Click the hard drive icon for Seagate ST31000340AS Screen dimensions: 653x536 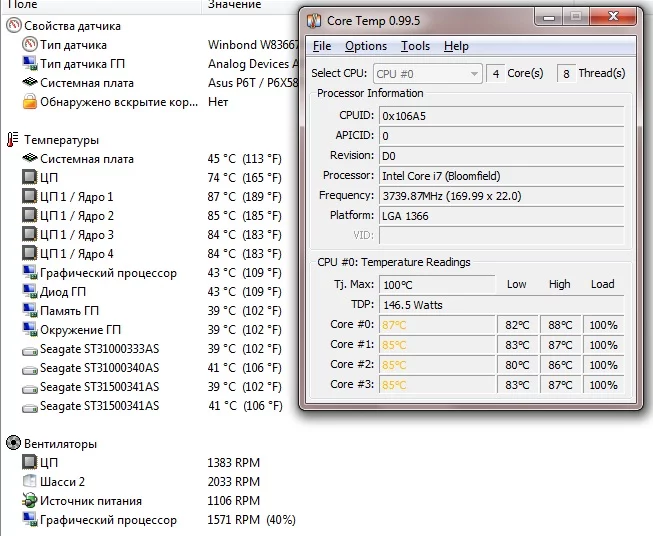click(30, 370)
